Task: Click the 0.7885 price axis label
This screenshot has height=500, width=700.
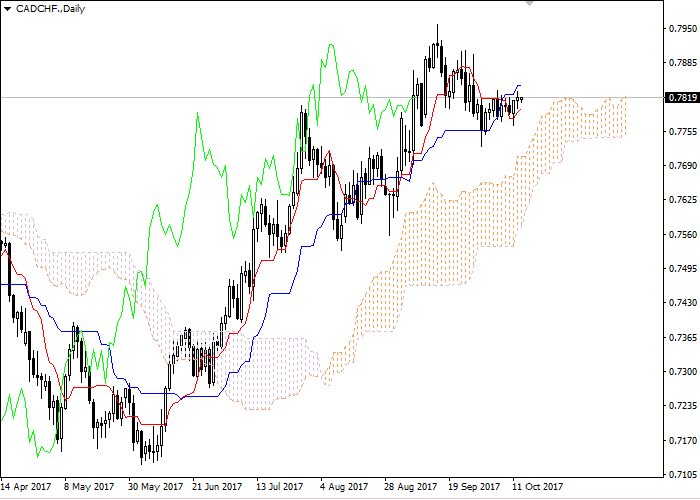Action: [682, 62]
